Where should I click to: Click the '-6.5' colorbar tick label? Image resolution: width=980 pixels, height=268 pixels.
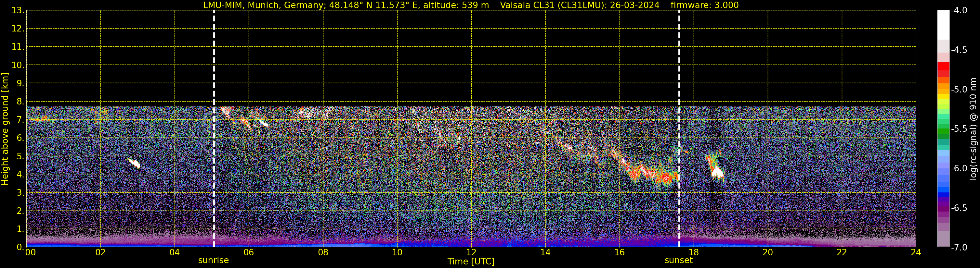[959, 208]
